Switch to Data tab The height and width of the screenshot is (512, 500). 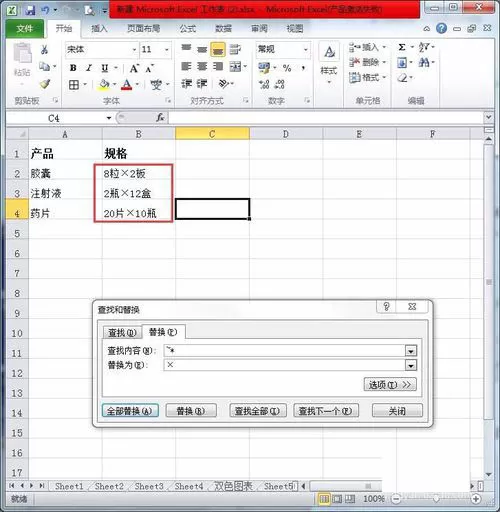click(223, 29)
